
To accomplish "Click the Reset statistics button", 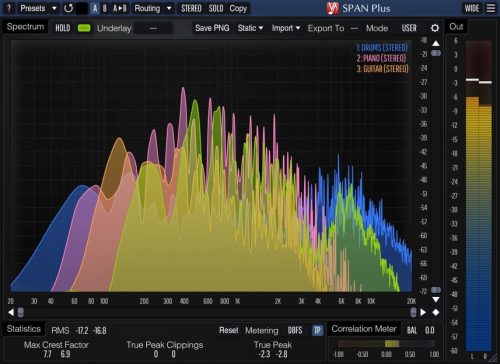I will click(229, 330).
